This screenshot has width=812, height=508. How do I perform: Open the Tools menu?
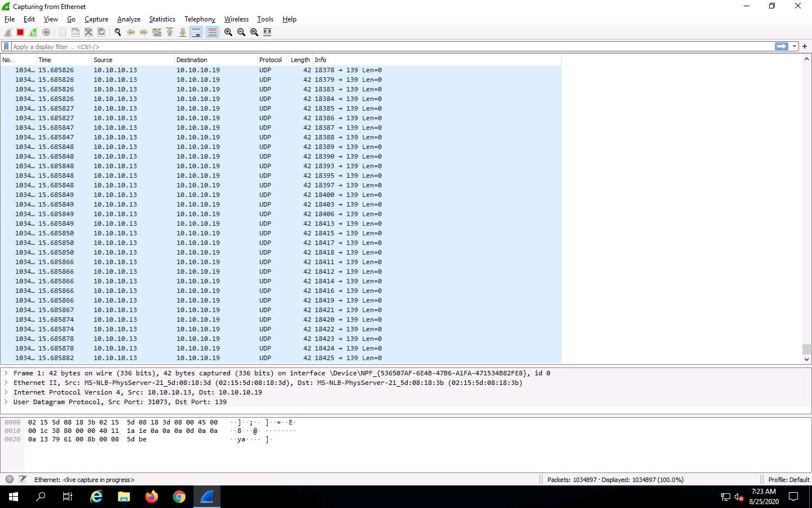[265, 19]
